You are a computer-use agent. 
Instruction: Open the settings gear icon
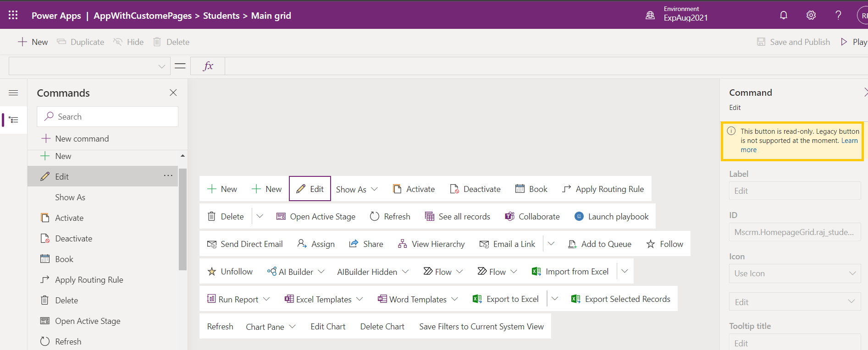click(x=811, y=15)
